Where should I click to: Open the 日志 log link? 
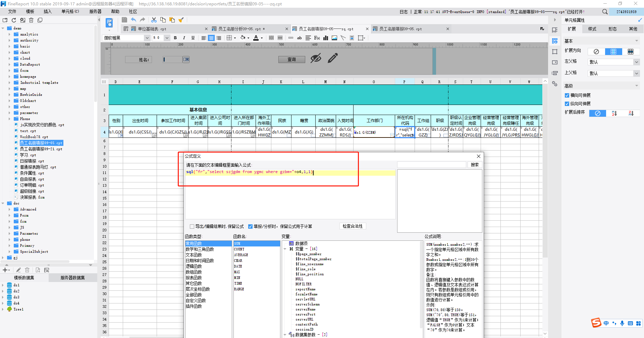pos(404,12)
